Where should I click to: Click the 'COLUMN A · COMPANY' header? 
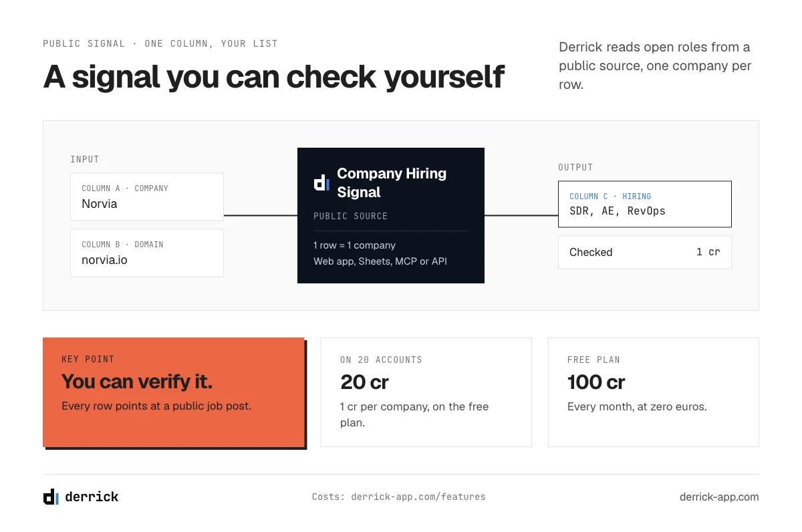point(125,188)
